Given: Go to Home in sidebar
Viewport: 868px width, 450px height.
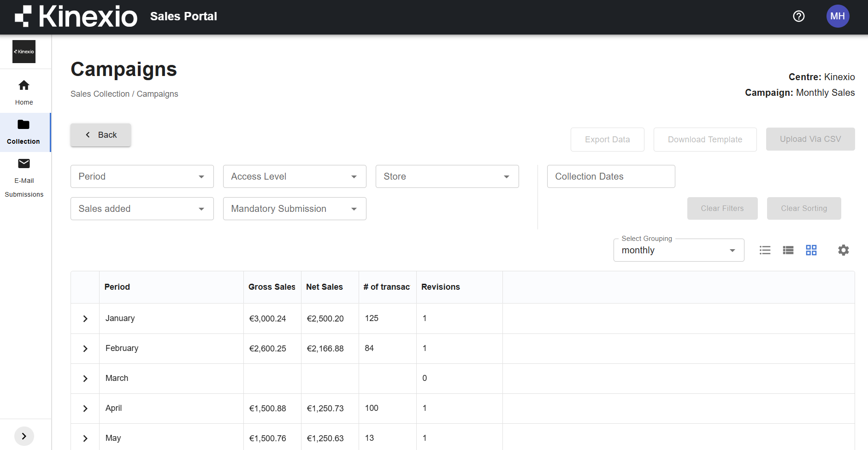Looking at the screenshot, I should pyautogui.click(x=24, y=92).
